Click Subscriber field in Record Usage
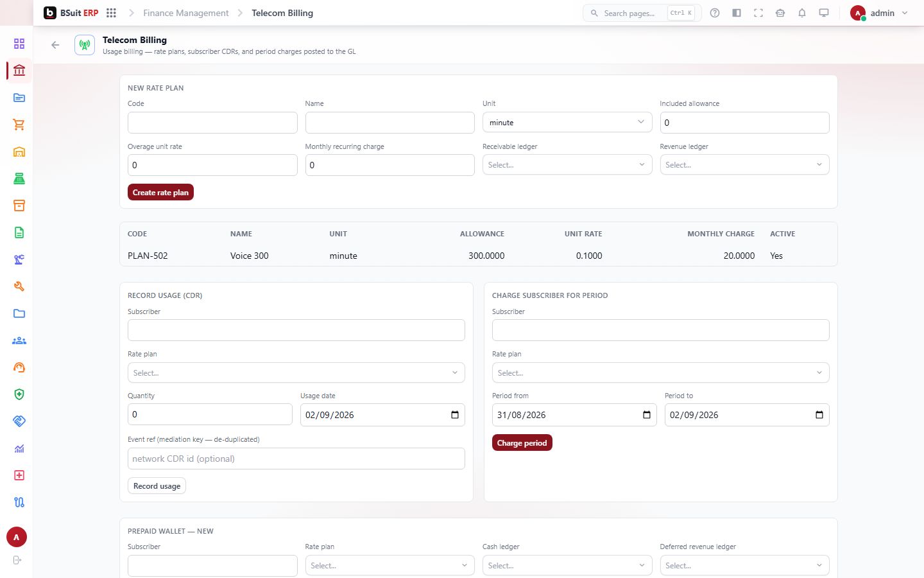This screenshot has height=578, width=924. pos(296,330)
